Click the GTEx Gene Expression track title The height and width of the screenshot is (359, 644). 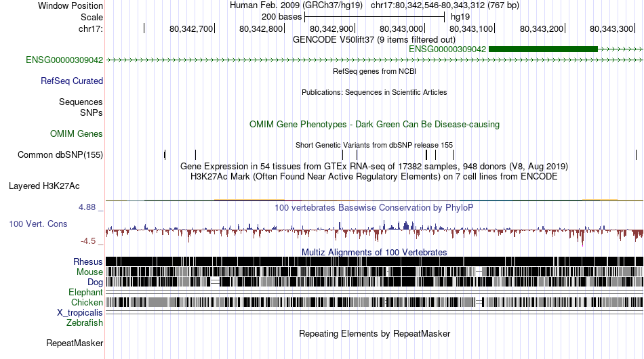coord(374,166)
